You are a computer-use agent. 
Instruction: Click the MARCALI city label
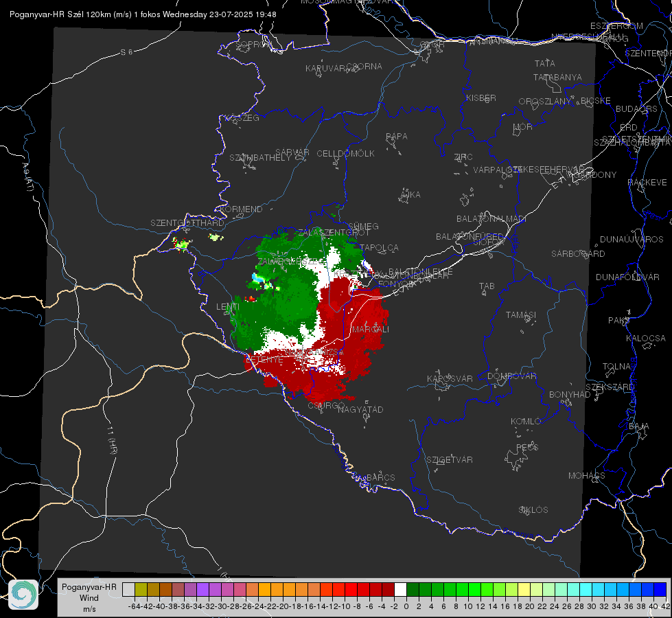coord(370,330)
